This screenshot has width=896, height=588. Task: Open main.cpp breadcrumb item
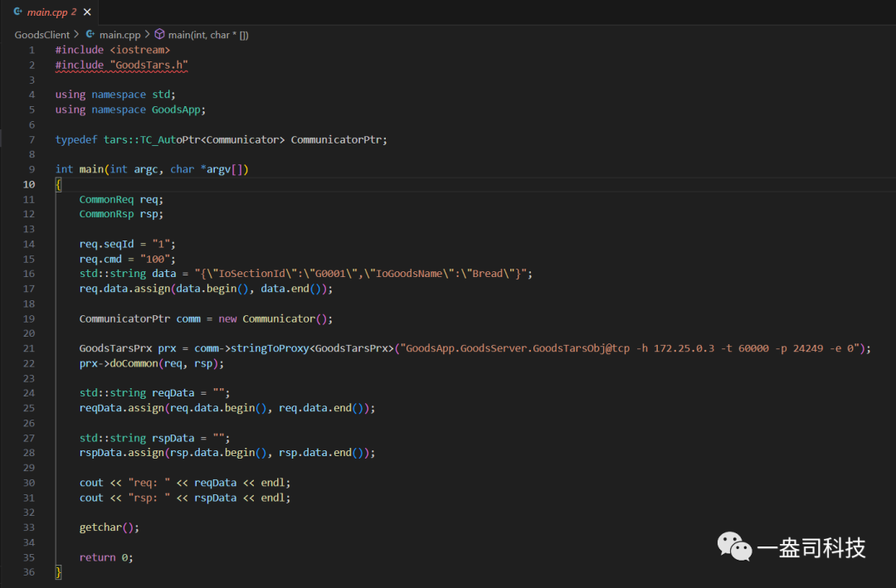point(119,35)
